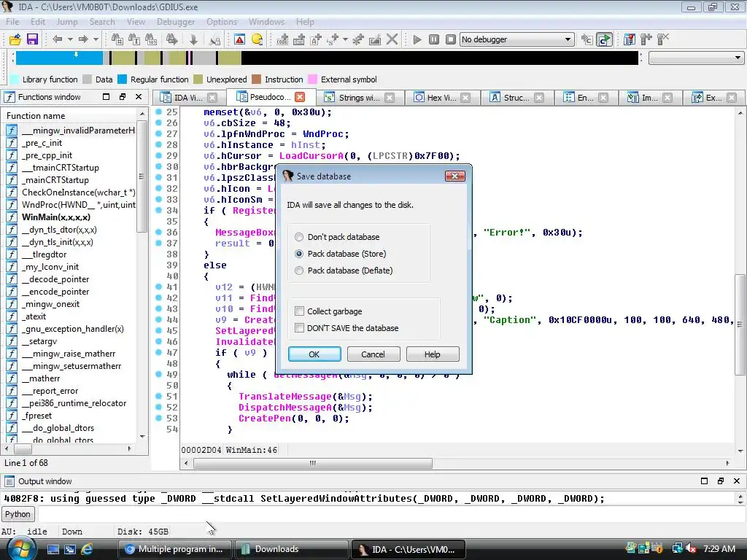
Task: Click the convert to ASCII string icon
Action: pyautogui.click(x=316, y=39)
